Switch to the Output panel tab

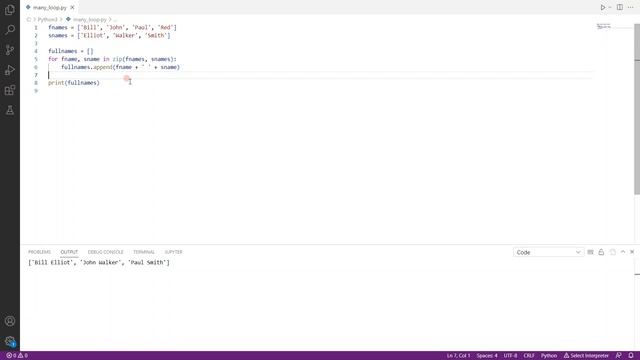pyautogui.click(x=69, y=252)
